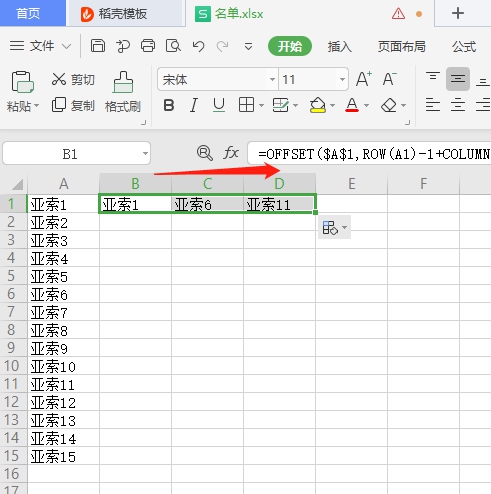Open the 插入 ribbon tab
Screen dimensions: 491x494
339,46
